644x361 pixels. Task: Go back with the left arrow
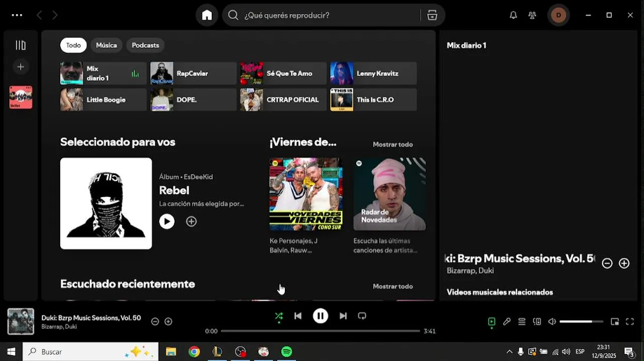39,15
